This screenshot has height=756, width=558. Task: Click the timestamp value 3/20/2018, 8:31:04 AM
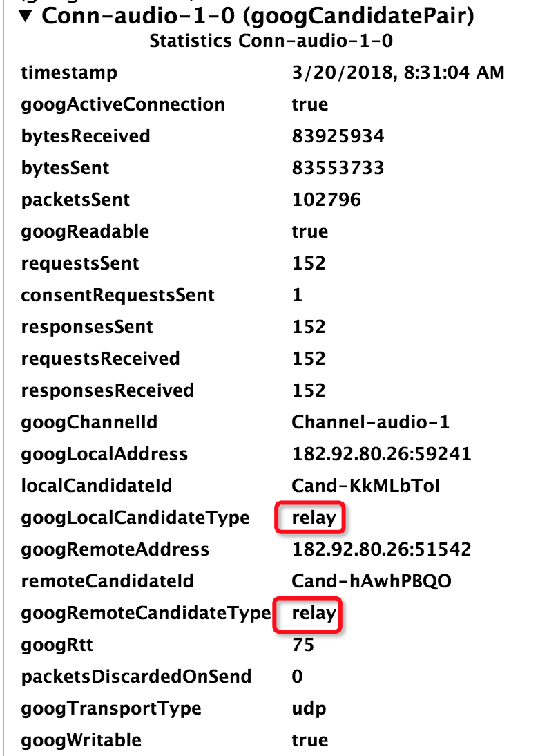pos(398,73)
